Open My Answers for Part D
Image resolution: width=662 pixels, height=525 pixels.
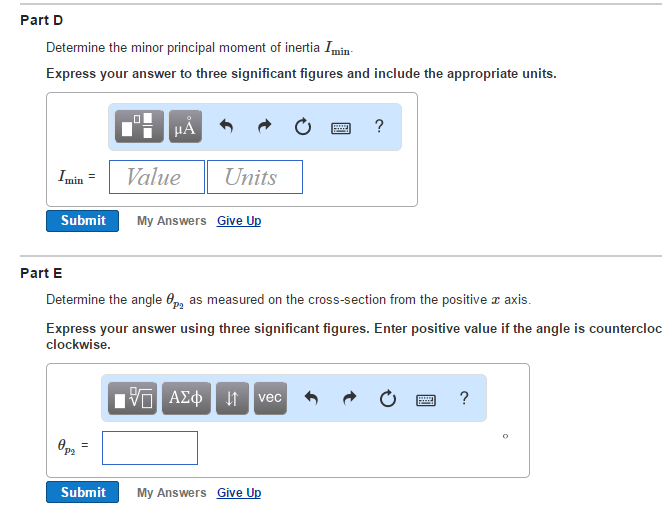(172, 220)
